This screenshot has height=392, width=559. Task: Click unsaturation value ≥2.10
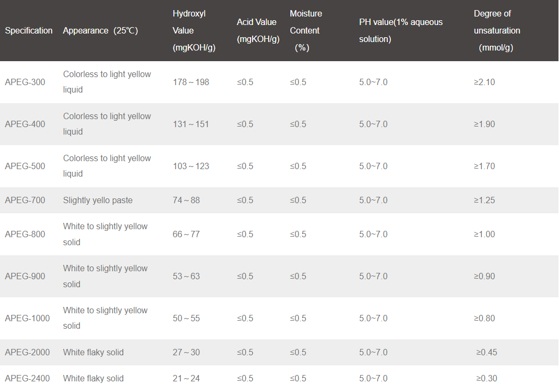484,82
